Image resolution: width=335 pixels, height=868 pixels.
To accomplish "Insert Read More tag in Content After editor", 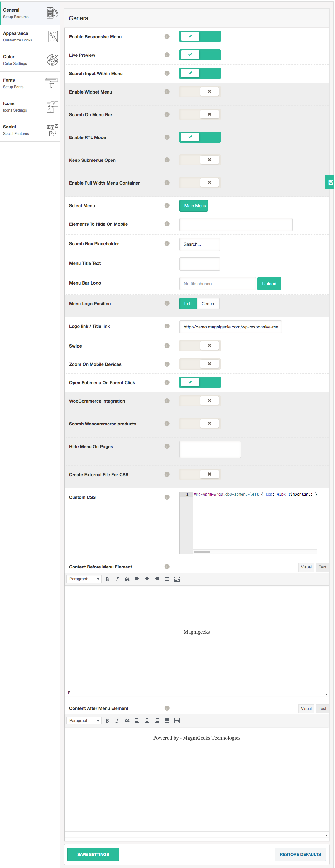I will (167, 720).
